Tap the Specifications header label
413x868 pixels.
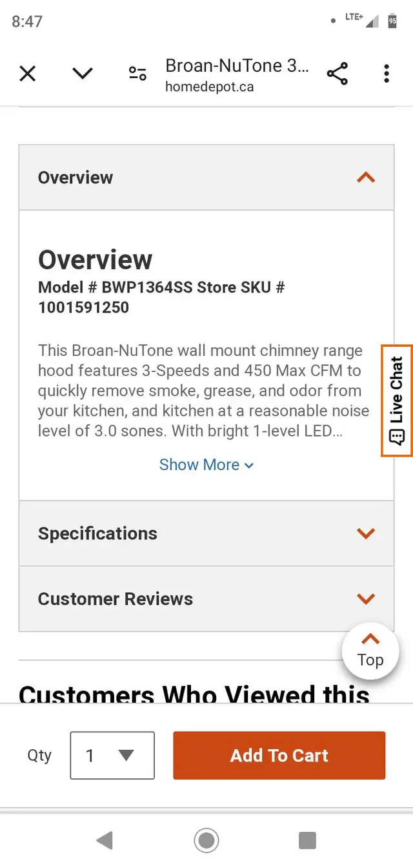(x=97, y=533)
